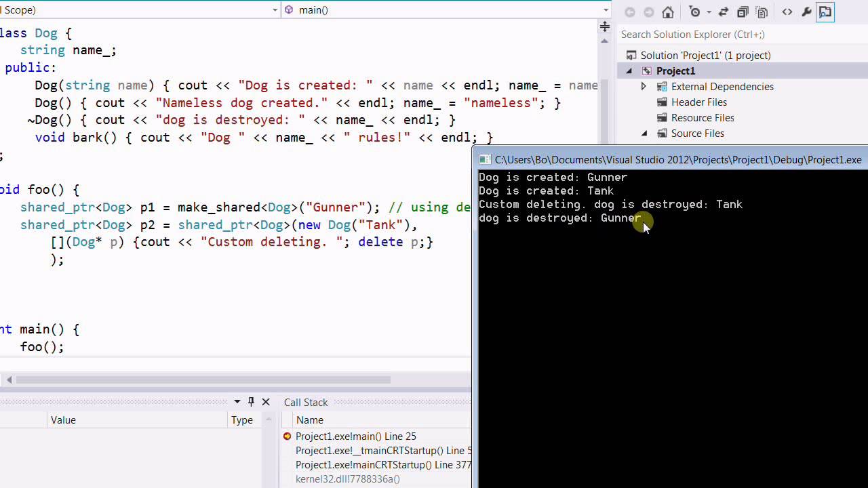Toggle Preview Selected Items button

pos(825,12)
